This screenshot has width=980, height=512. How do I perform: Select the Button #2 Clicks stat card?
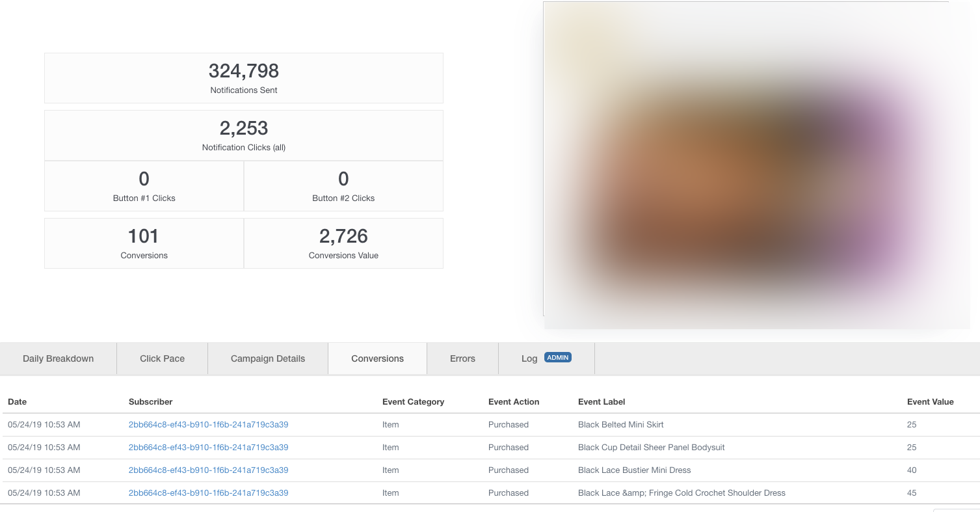[343, 186]
